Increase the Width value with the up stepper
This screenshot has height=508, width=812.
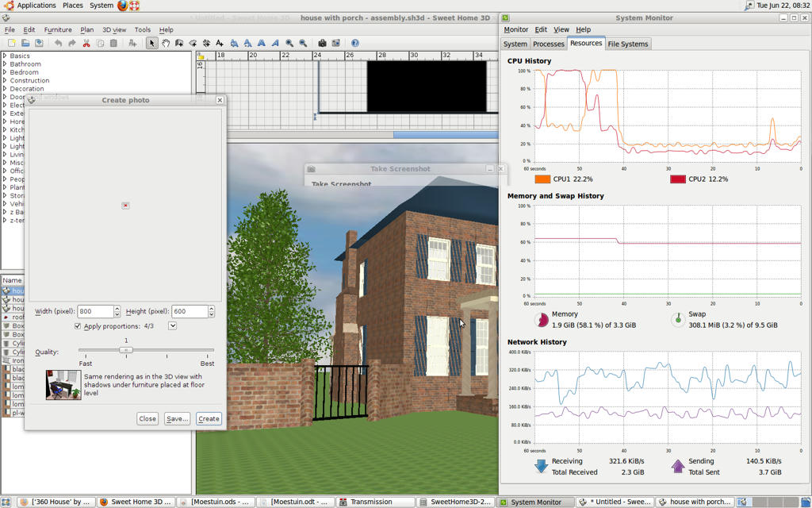117,309
